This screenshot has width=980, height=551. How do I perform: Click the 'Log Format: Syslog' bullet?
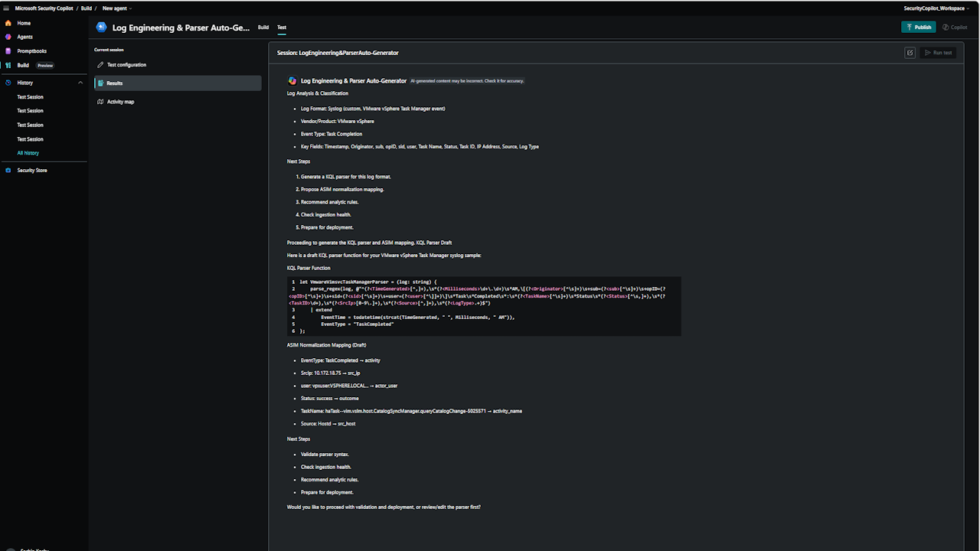coord(373,109)
